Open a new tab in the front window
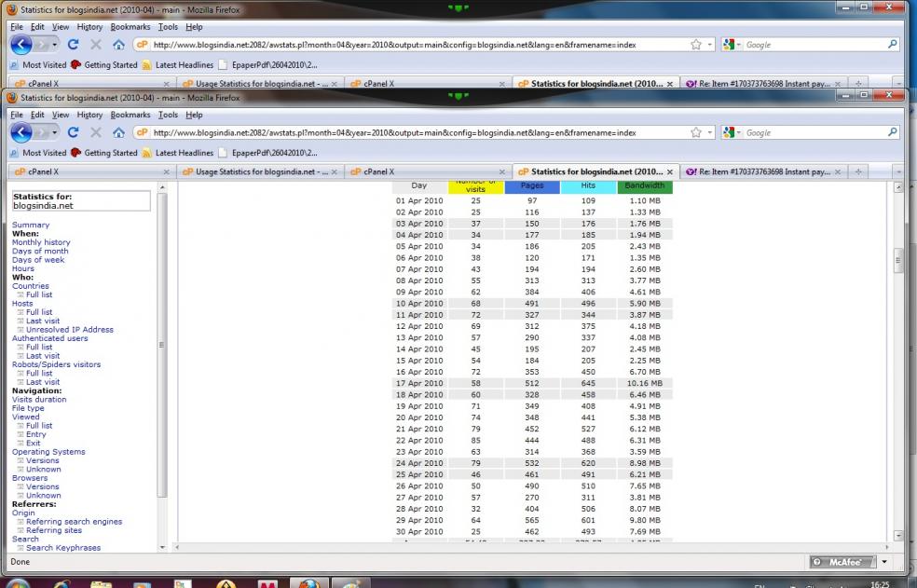 859,171
